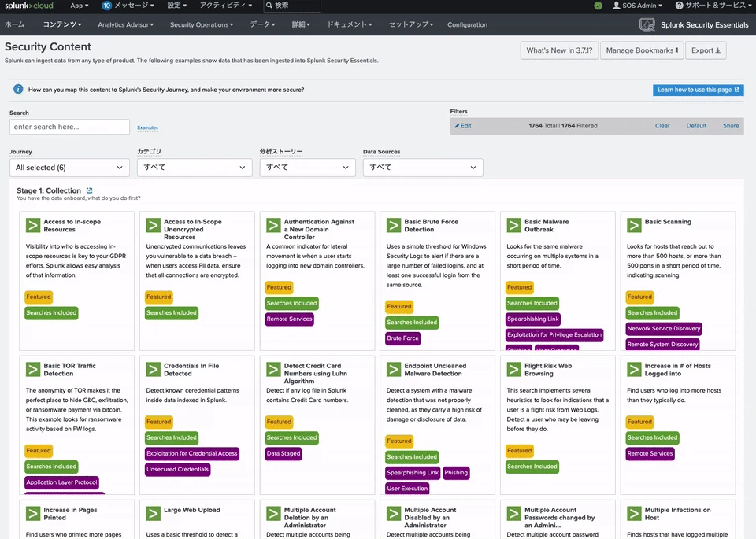Image resolution: width=756 pixels, height=539 pixels.
Task: Click the green arrow icon for Multiple Infections on Host
Action: [x=634, y=514]
